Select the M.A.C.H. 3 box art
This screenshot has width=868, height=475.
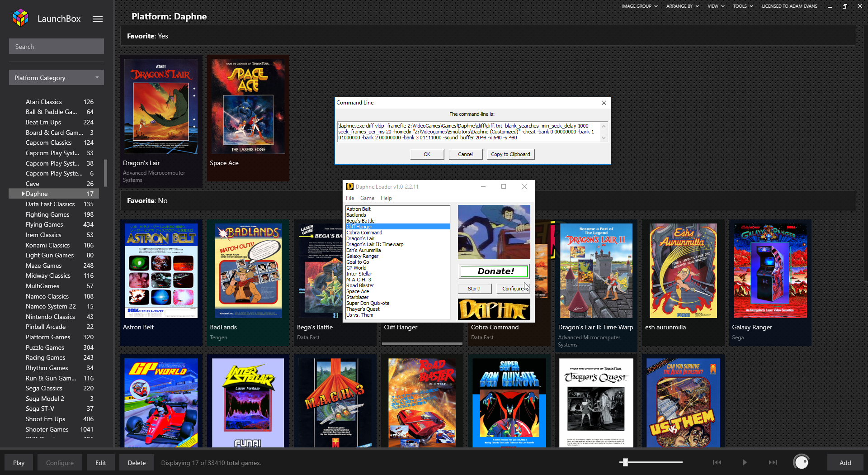click(335, 403)
